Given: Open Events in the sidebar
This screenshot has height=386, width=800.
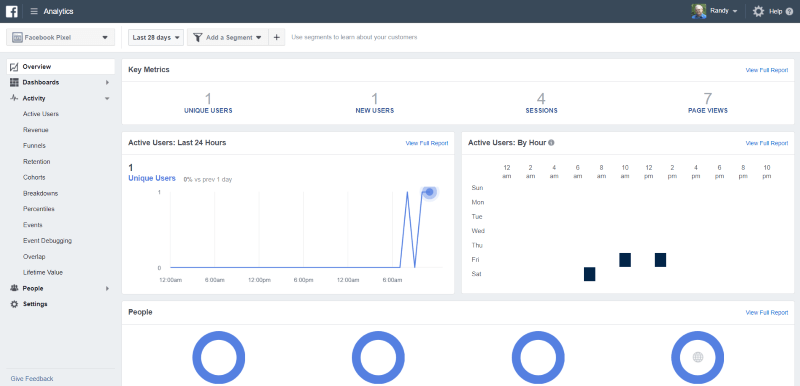Looking at the screenshot, I should [33, 225].
